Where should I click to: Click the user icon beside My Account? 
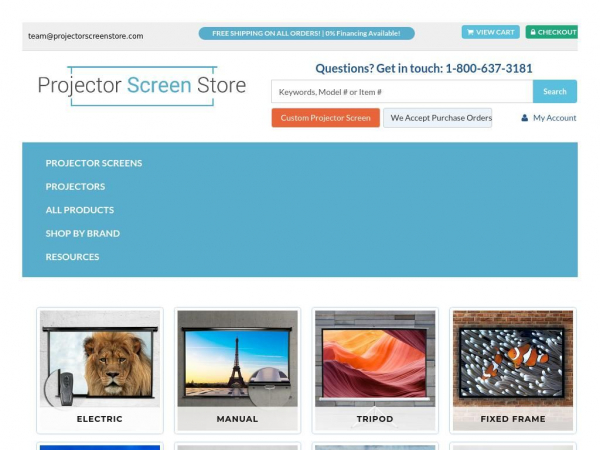point(525,118)
